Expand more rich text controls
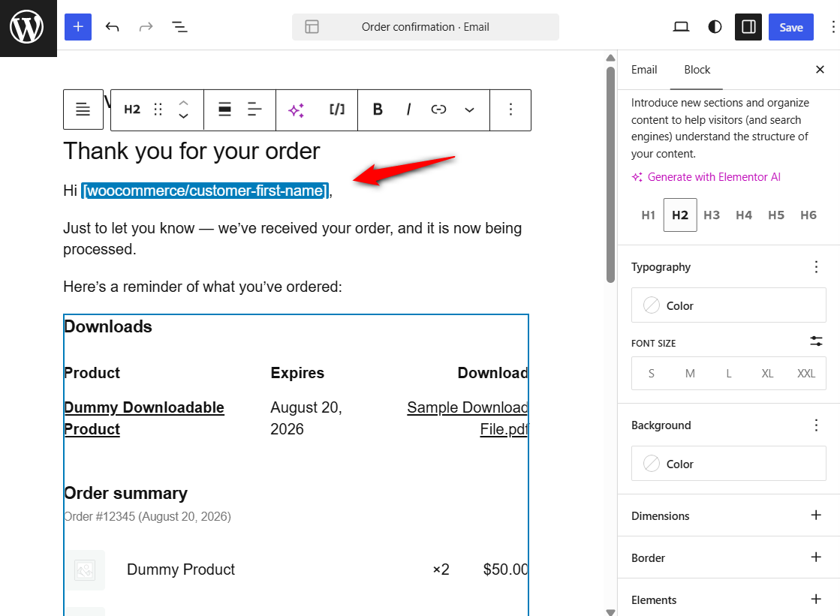This screenshot has height=616, width=840. tap(469, 110)
